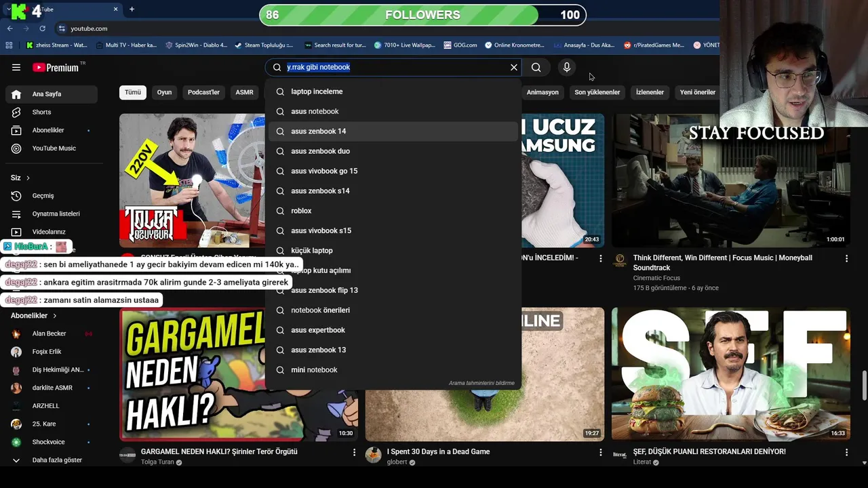868x488 pixels.
Task: Expand Daha fazla göster in the sidebar
Action: pyautogui.click(x=52, y=460)
